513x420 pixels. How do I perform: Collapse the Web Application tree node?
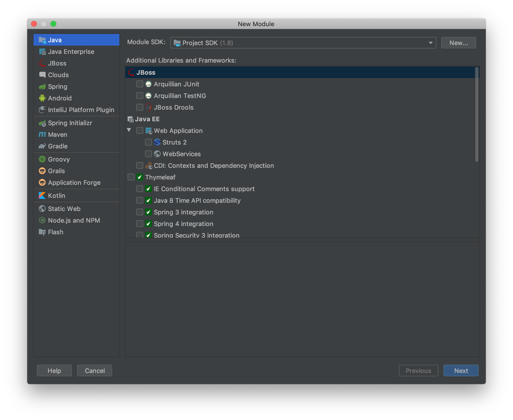click(x=129, y=130)
